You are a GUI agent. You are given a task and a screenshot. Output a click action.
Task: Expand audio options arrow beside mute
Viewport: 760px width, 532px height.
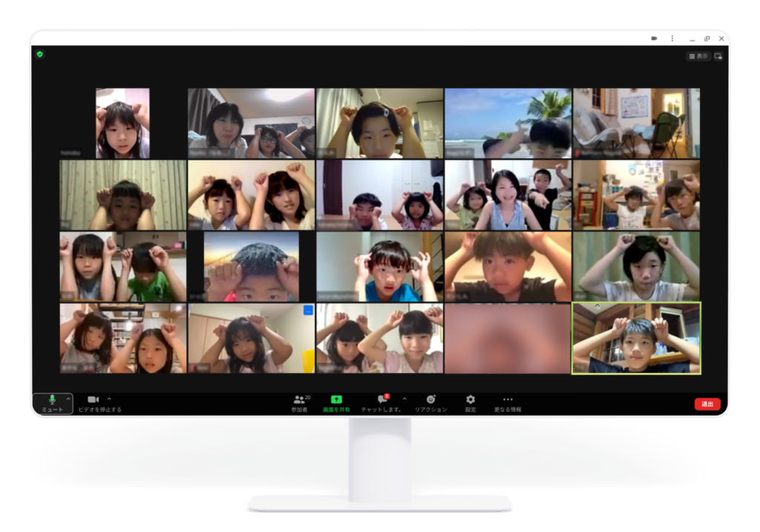tap(68, 398)
